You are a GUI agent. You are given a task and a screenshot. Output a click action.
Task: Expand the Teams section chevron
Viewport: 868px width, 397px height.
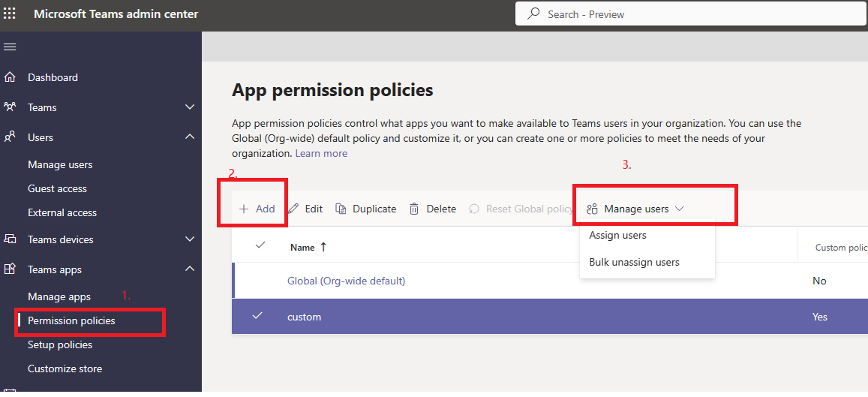[190, 107]
